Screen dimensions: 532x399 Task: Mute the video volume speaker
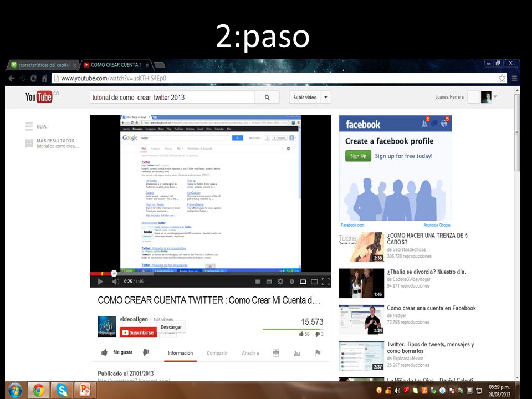(115, 282)
